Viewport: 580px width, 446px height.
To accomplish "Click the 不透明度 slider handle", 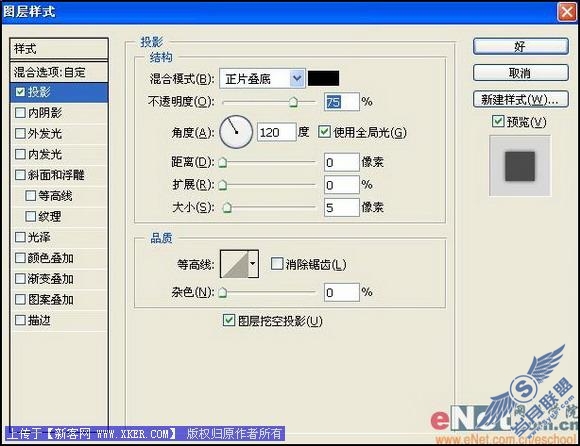I will (293, 102).
